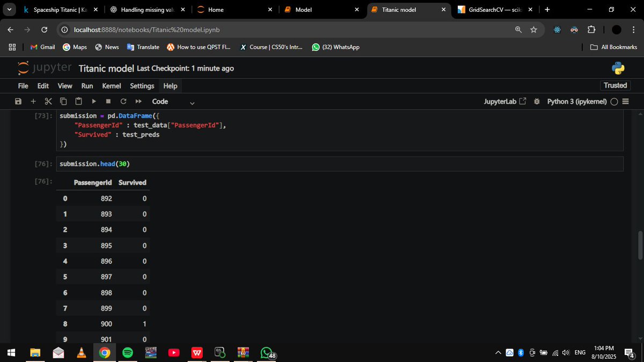Open the Gmail bookmark

42,47
